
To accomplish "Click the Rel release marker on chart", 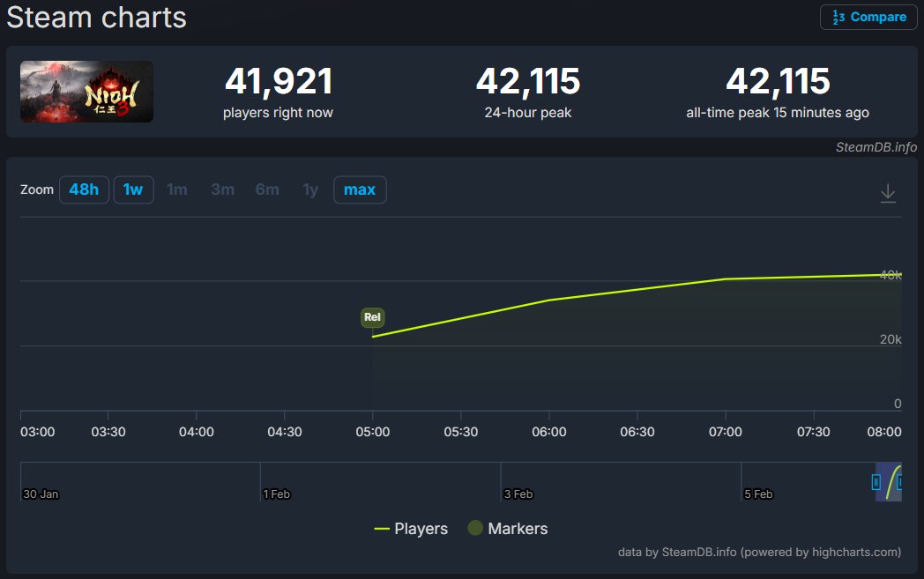I will pos(372,317).
